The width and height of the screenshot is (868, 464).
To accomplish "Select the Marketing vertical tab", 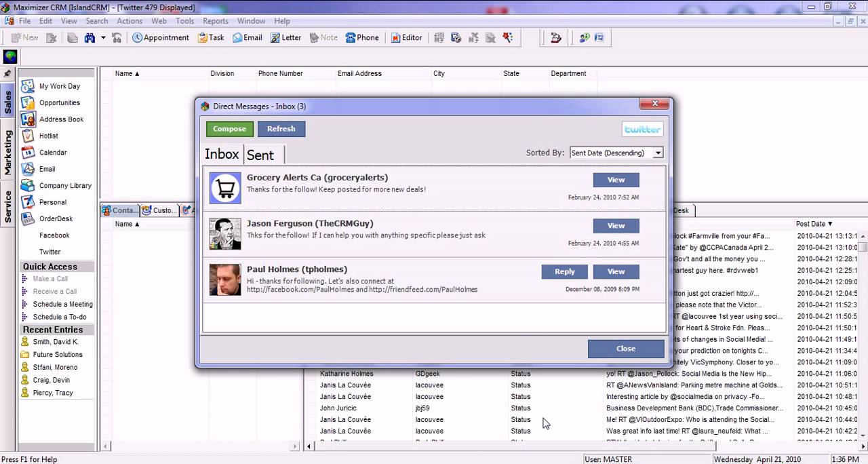I will [x=8, y=153].
